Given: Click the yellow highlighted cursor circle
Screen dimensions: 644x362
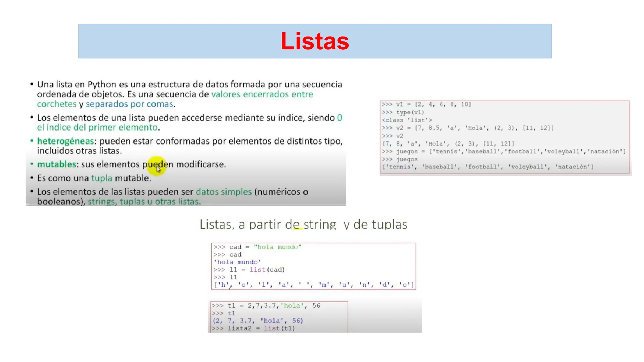Looking at the screenshot, I should [x=156, y=166].
